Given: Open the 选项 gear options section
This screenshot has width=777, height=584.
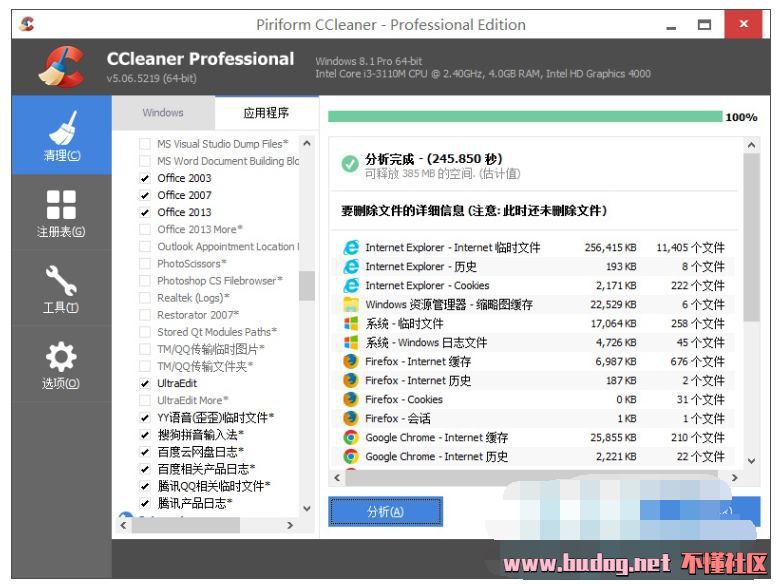Looking at the screenshot, I should coord(61,365).
